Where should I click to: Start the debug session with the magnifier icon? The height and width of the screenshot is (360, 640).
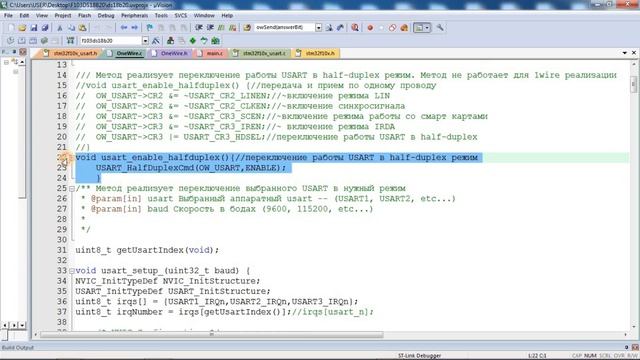(355, 28)
